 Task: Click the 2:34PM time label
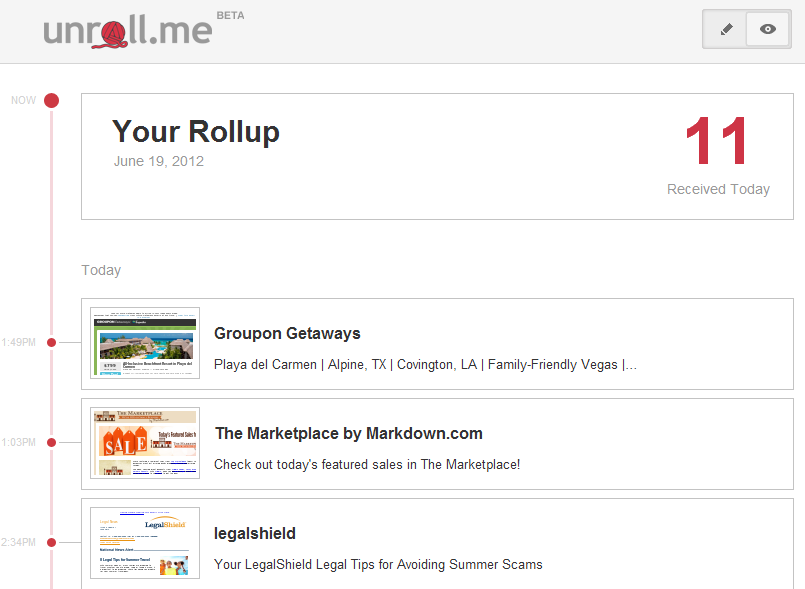(x=18, y=542)
